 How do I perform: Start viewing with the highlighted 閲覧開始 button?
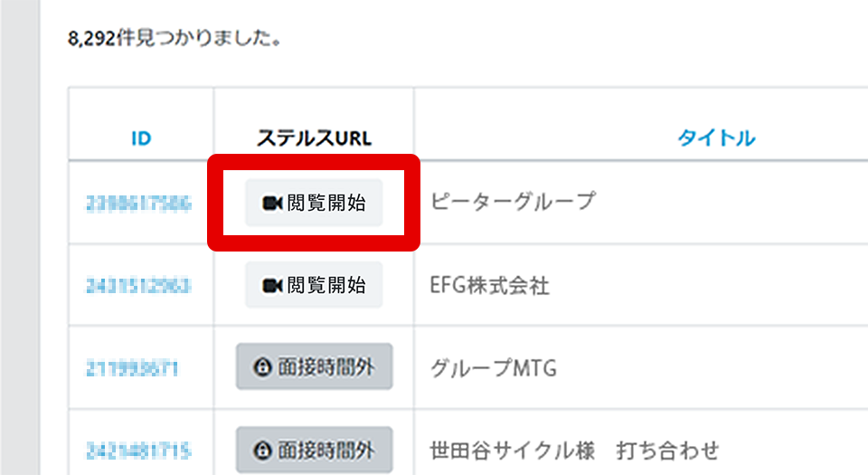[x=314, y=203]
